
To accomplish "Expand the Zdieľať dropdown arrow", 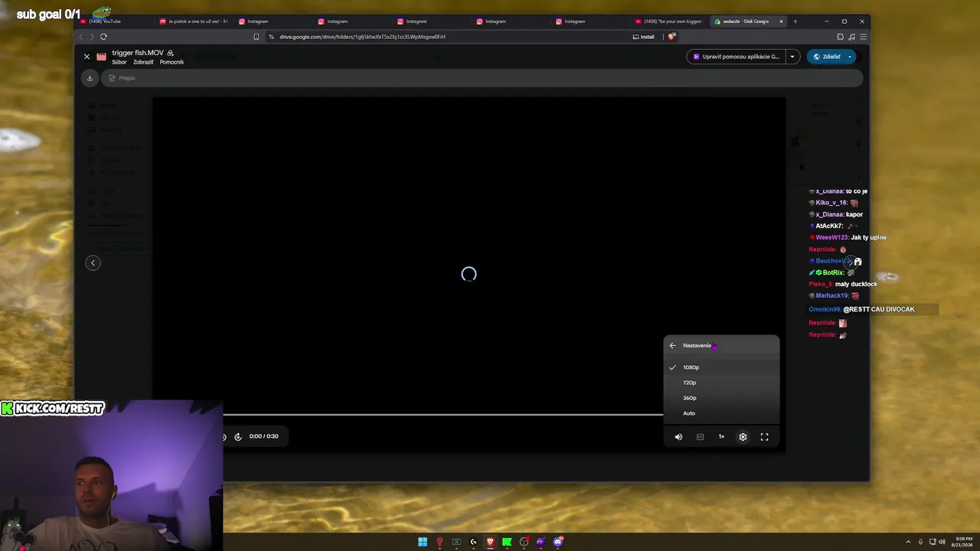I will [850, 57].
